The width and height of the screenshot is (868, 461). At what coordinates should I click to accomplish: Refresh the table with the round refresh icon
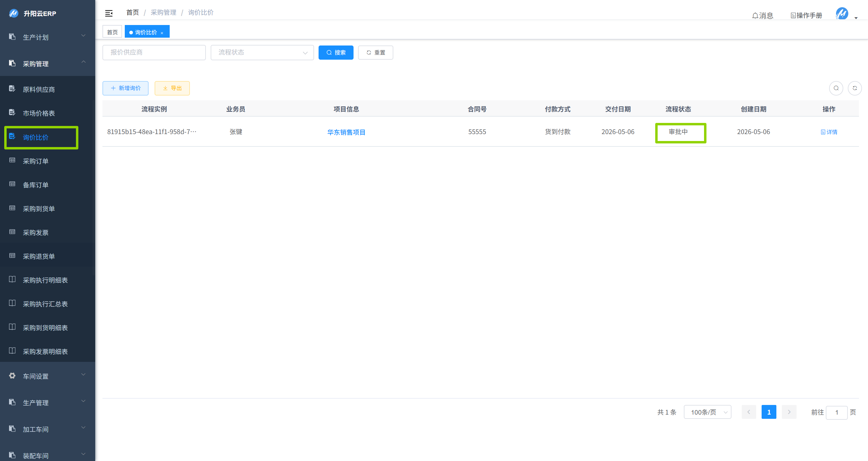click(x=854, y=88)
